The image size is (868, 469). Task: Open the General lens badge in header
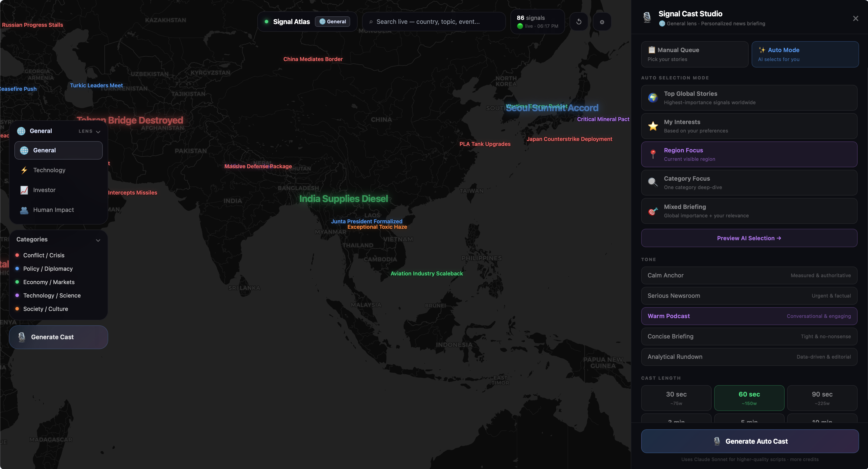tap(332, 22)
